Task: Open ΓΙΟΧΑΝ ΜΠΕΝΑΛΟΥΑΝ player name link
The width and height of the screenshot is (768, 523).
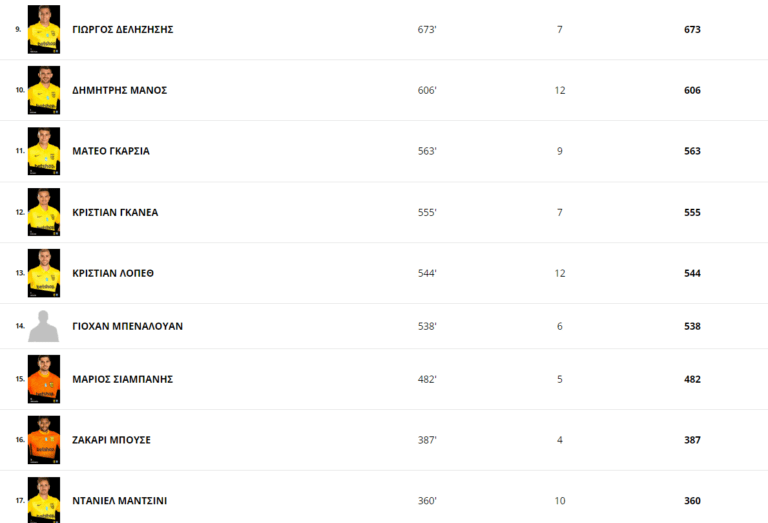Action: pos(127,327)
